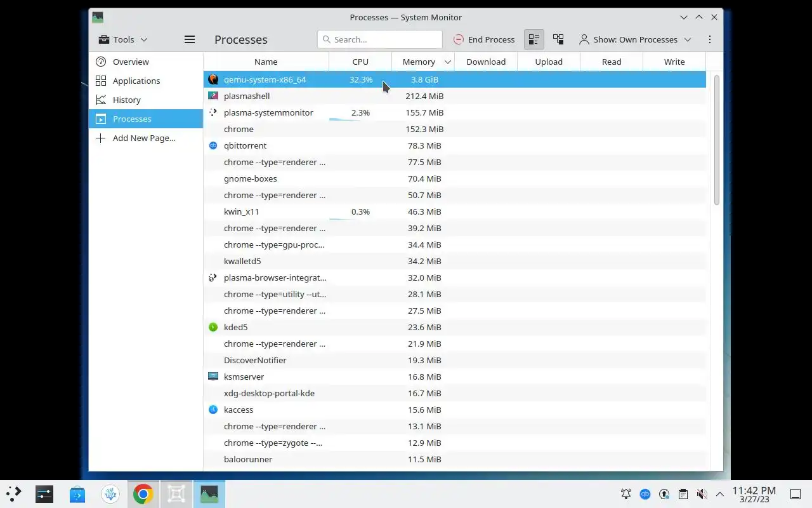
Task: Select chrome --type=utility row
Action: pos(454,294)
